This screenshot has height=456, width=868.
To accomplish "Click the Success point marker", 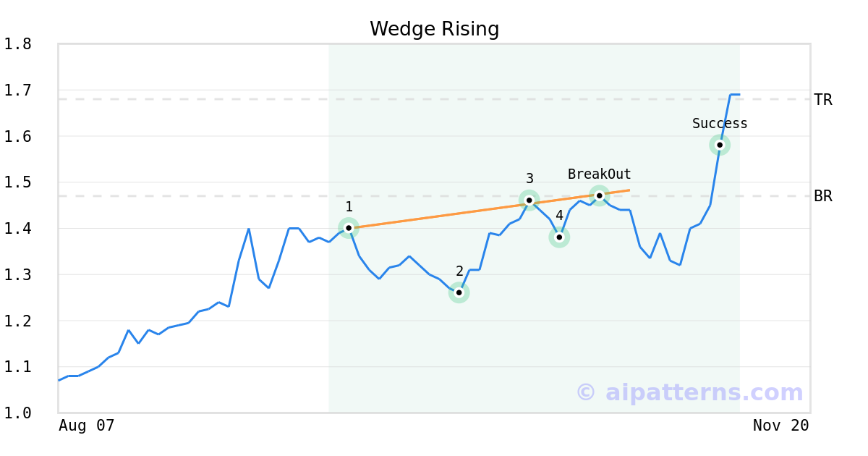I will coord(720,145).
